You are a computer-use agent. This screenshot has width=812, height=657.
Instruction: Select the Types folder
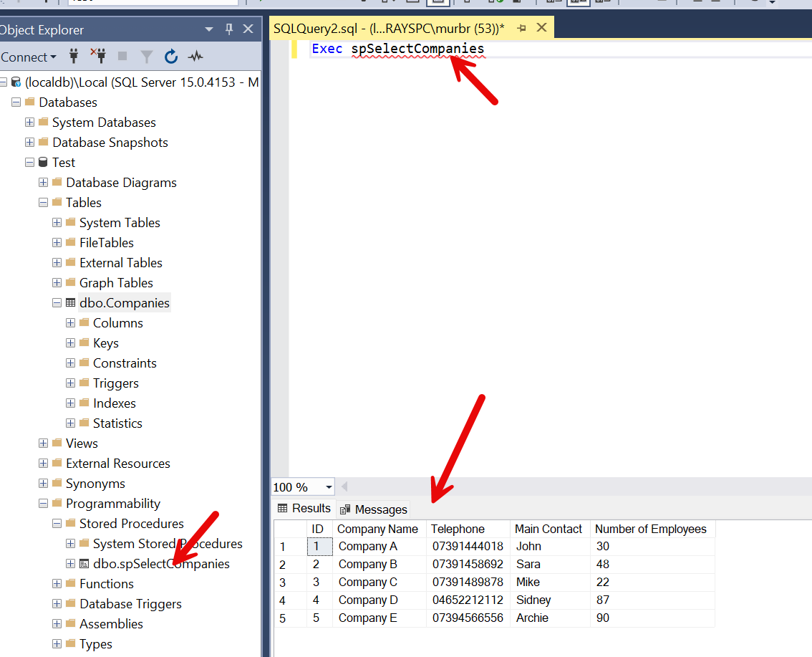click(x=95, y=644)
